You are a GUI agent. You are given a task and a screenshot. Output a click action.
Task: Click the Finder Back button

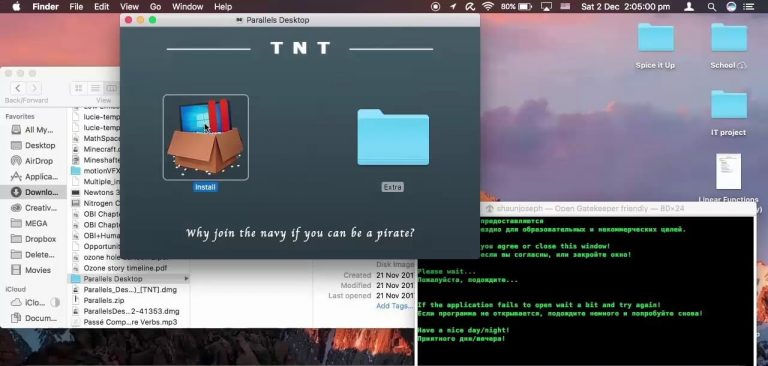click(x=18, y=88)
